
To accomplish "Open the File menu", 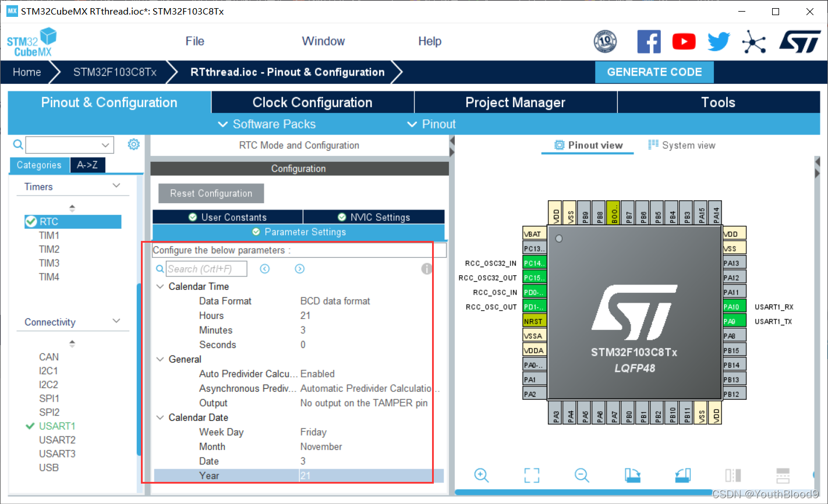I will coord(195,41).
